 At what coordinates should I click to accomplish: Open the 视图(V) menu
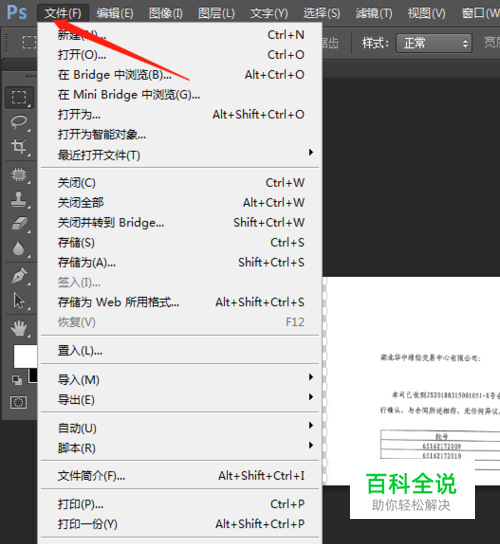point(426,13)
